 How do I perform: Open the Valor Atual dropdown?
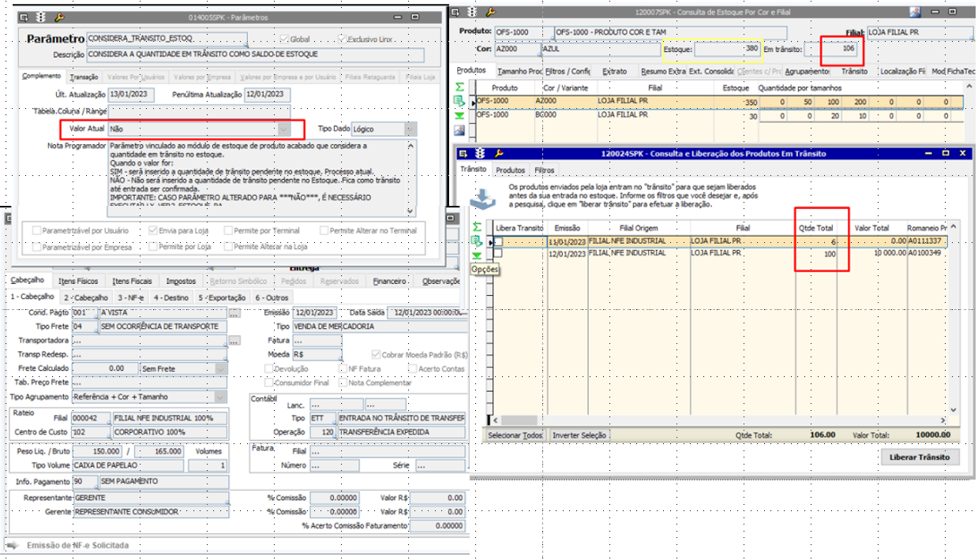tap(284, 129)
